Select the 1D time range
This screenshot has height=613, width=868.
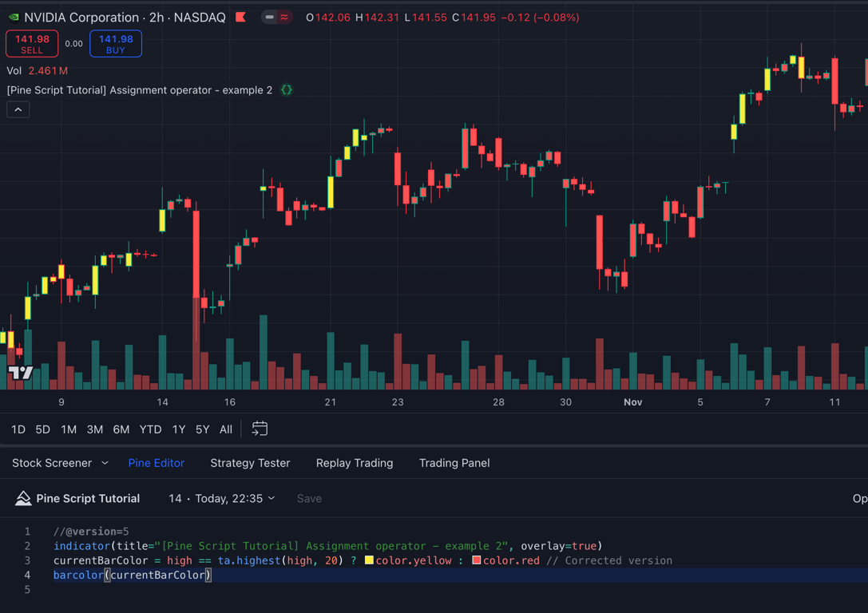pos(18,429)
